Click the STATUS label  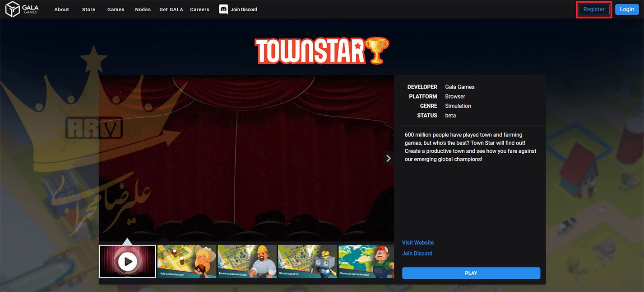[427, 115]
